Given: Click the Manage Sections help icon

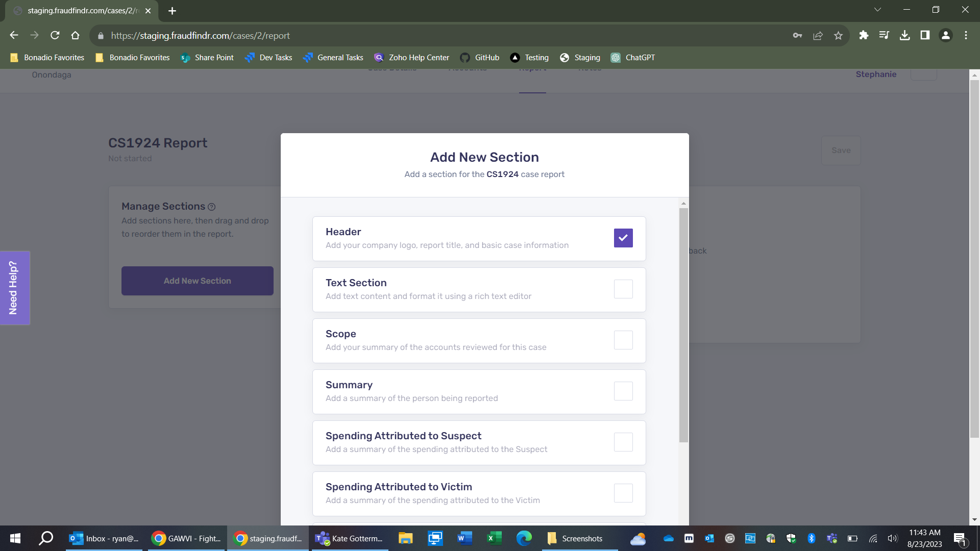Looking at the screenshot, I should tap(212, 207).
